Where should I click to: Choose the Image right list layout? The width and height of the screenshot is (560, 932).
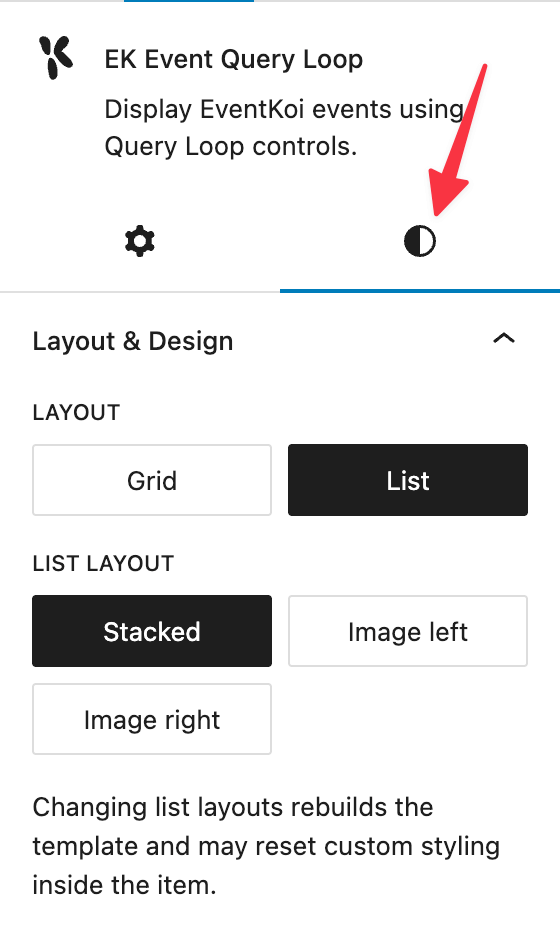coord(152,719)
